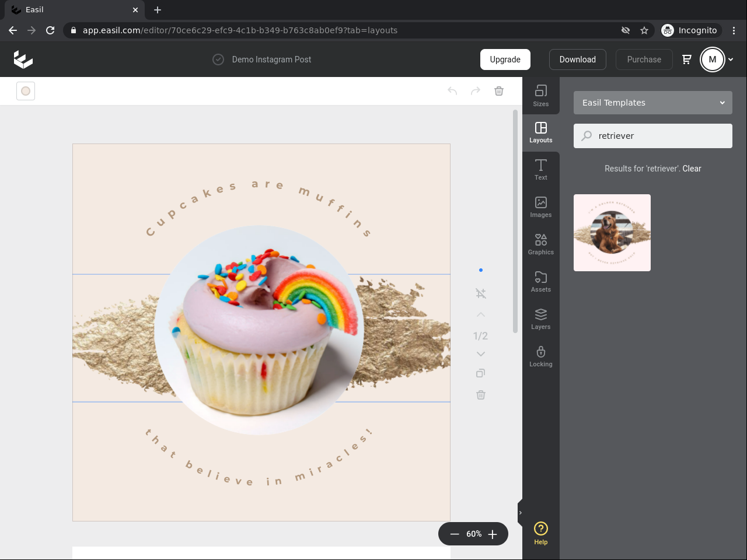
Task: Open the Assets panel
Action: point(541,282)
